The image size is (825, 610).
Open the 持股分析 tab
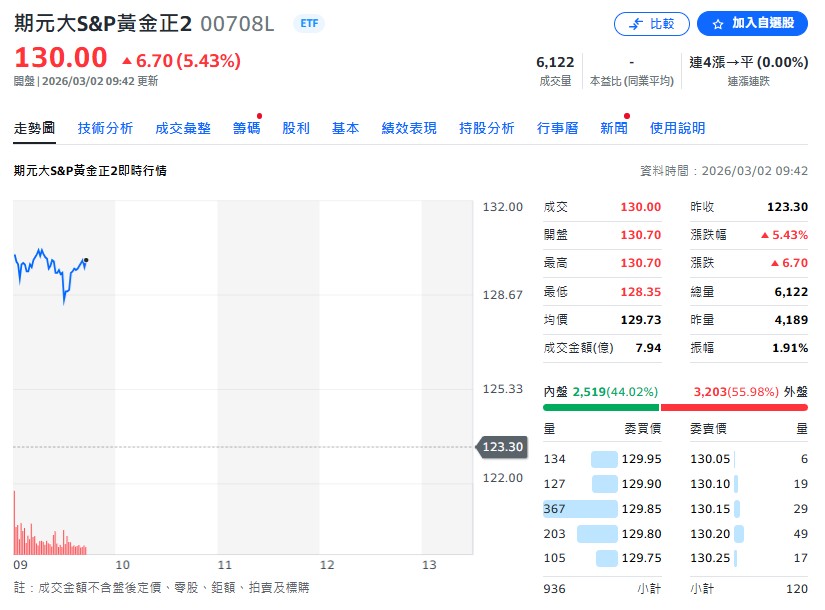tap(486, 128)
